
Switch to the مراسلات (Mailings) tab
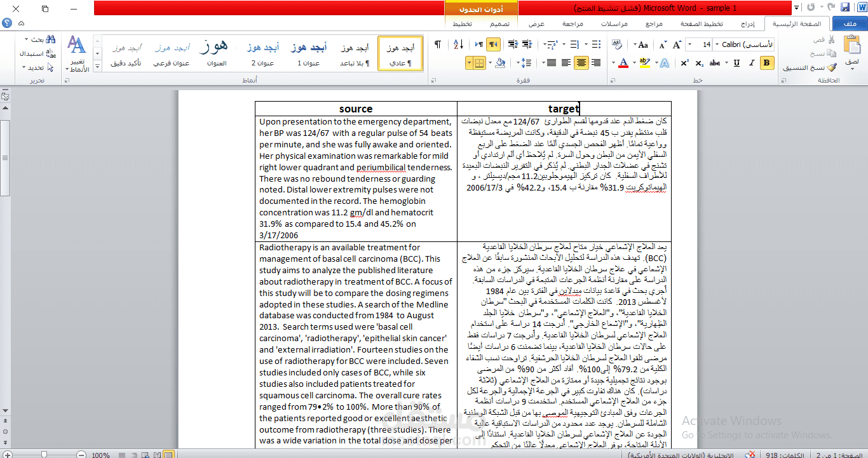tap(614, 24)
